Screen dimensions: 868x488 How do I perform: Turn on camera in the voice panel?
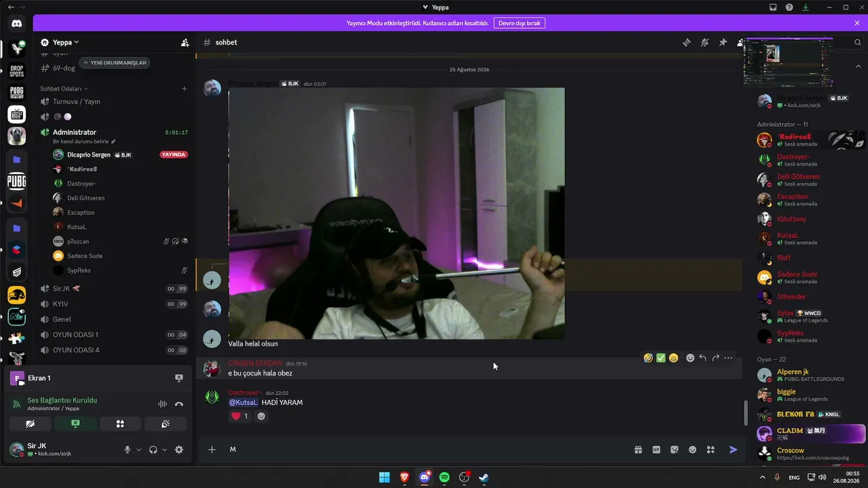coord(31,424)
